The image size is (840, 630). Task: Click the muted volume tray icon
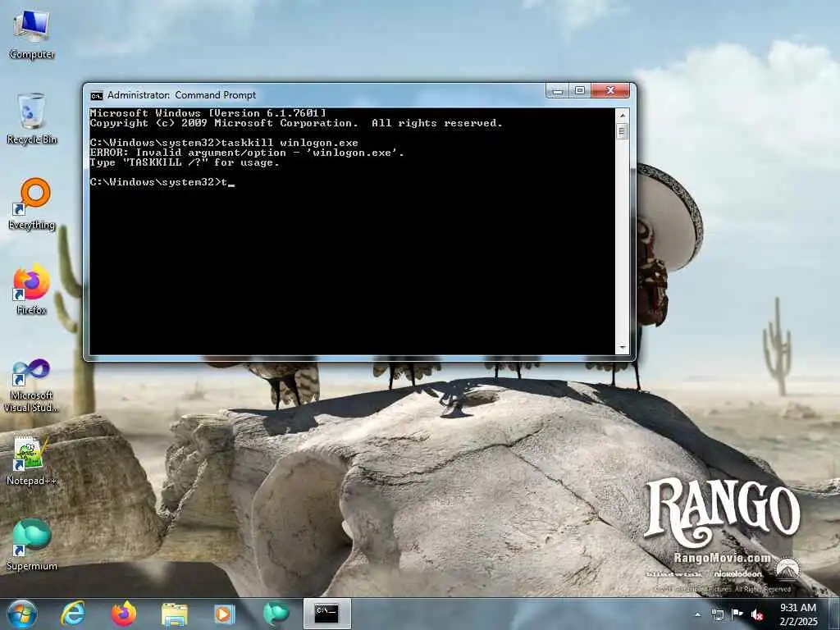(757, 614)
